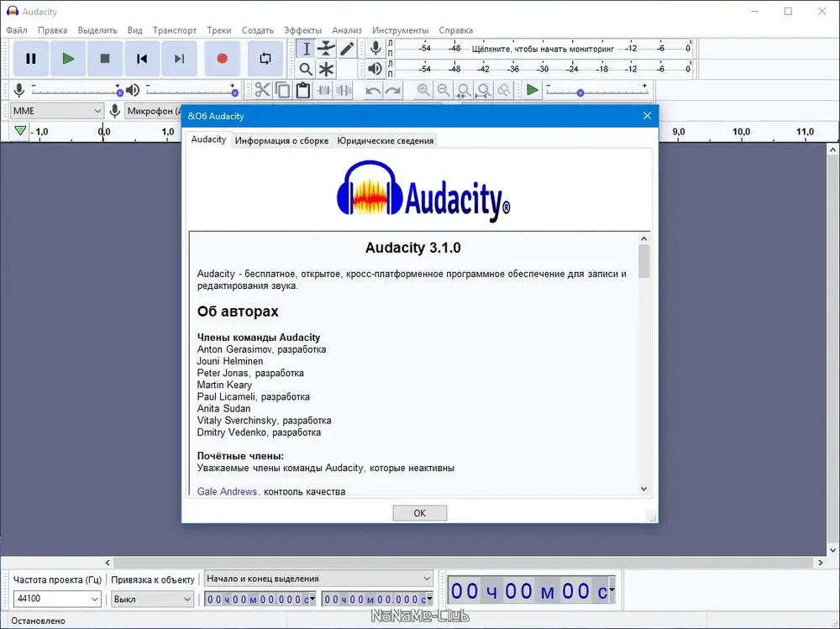Viewport: 840px width, 629px height.
Task: Click Fit selection to width icon
Action: pos(464,90)
